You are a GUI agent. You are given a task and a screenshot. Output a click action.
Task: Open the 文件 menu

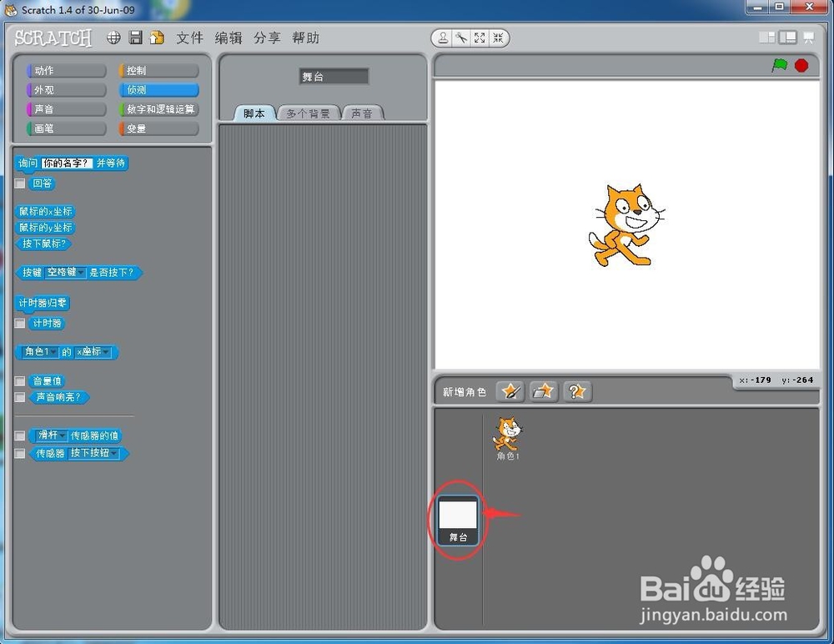click(x=190, y=38)
